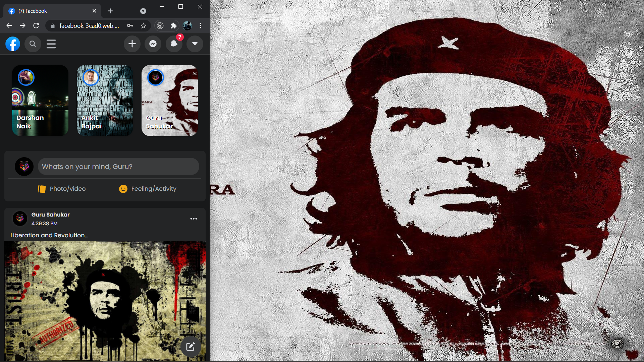The height and width of the screenshot is (362, 644).
Task: Click the circular extension icon in toolbar
Action: tap(160, 25)
